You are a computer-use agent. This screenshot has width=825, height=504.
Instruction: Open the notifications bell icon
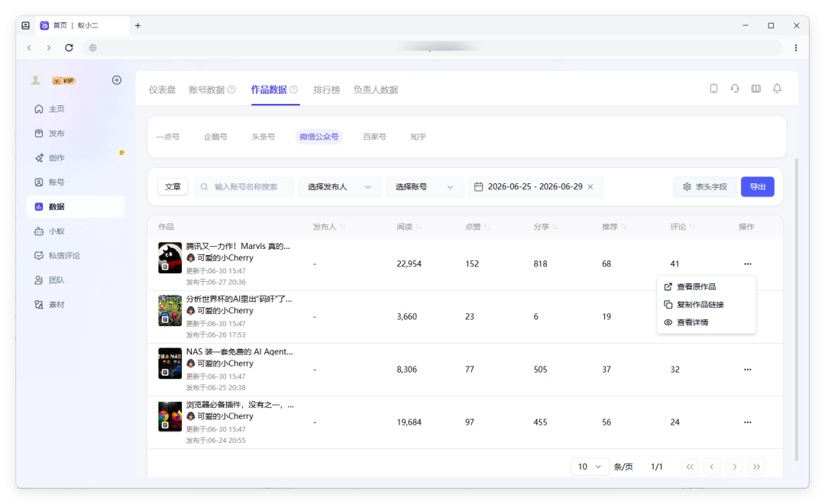(x=777, y=89)
